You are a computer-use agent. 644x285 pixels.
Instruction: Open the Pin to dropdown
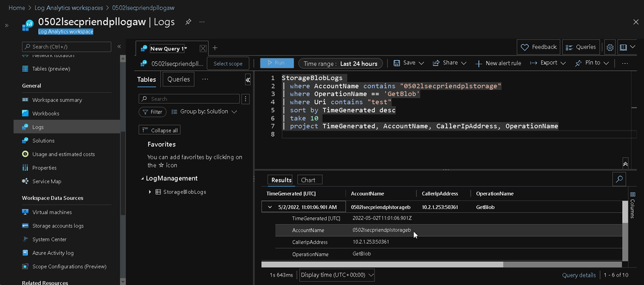click(x=592, y=63)
